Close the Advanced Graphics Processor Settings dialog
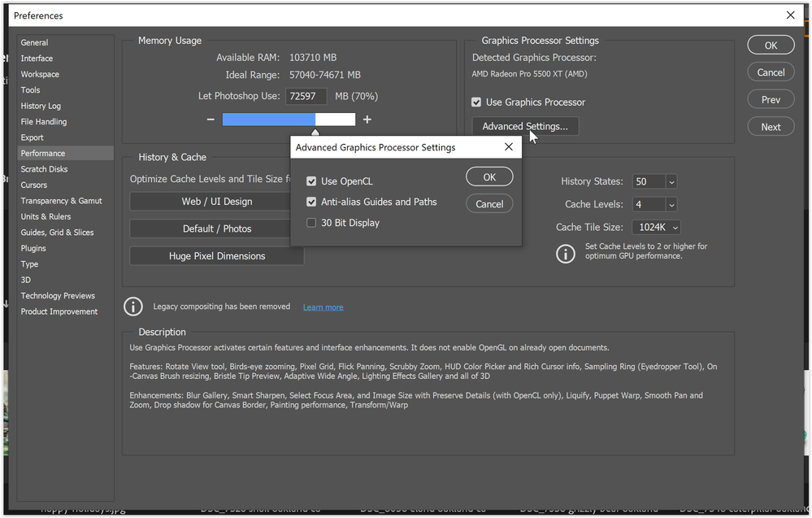The width and height of the screenshot is (812, 518). coord(509,147)
